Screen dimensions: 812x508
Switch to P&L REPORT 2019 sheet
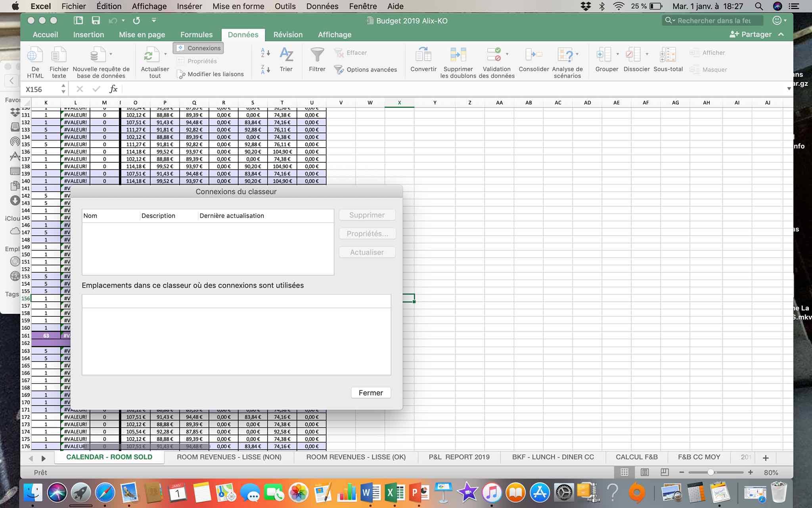point(459,457)
